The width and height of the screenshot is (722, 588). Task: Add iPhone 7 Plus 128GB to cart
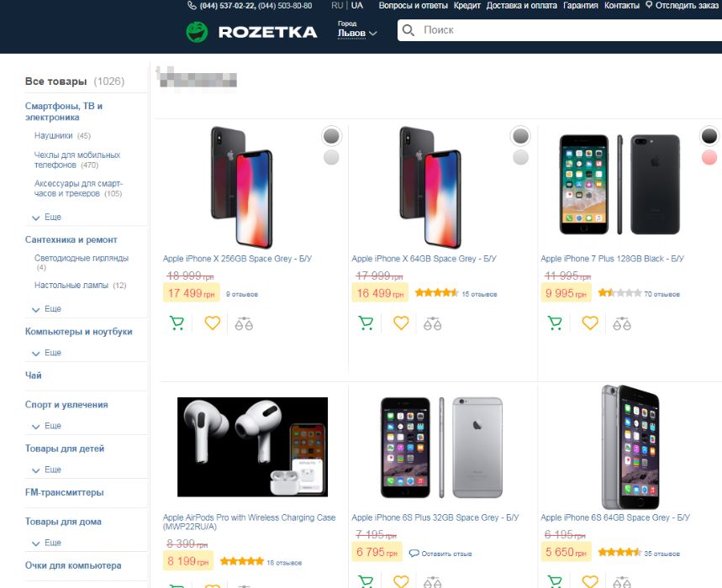point(555,323)
